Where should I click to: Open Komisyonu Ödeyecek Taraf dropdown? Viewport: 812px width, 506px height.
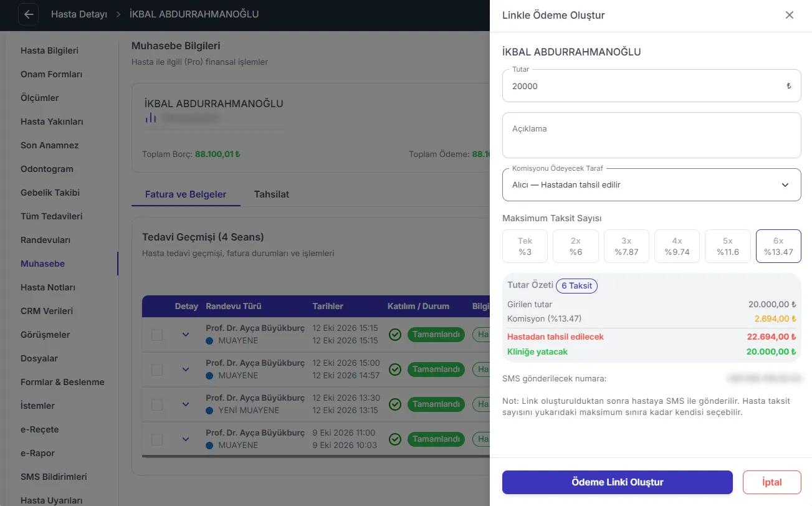click(651, 185)
